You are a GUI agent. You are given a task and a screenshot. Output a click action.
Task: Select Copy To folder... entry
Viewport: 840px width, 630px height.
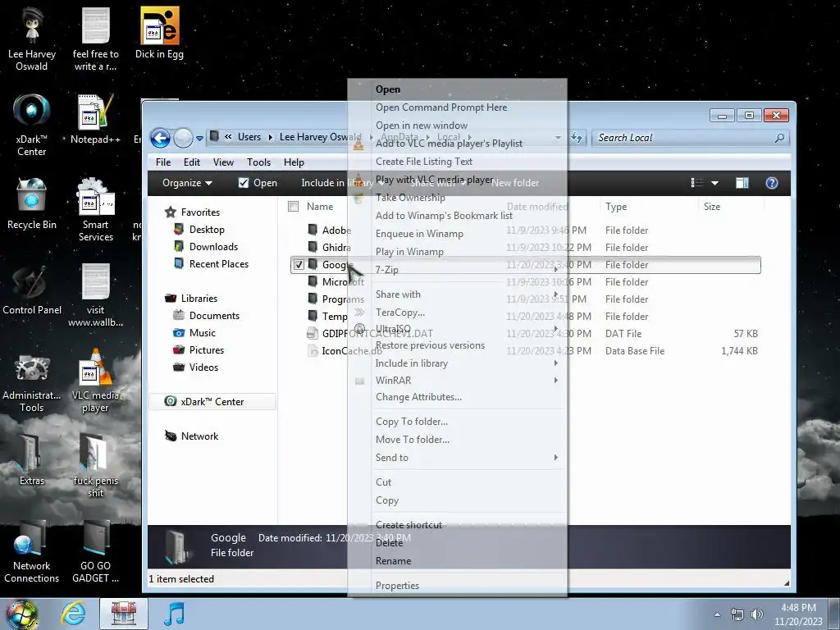412,422
